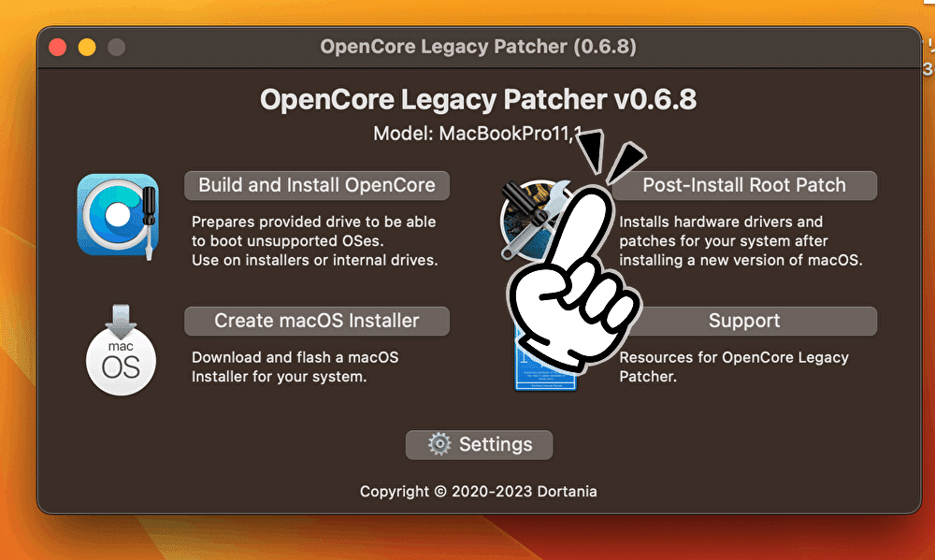935x560 pixels.
Task: Open the Settings label text
Action: (496, 444)
